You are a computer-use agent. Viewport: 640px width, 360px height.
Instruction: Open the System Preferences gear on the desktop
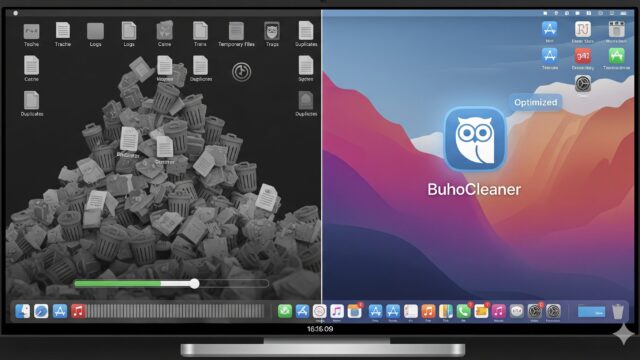click(583, 84)
